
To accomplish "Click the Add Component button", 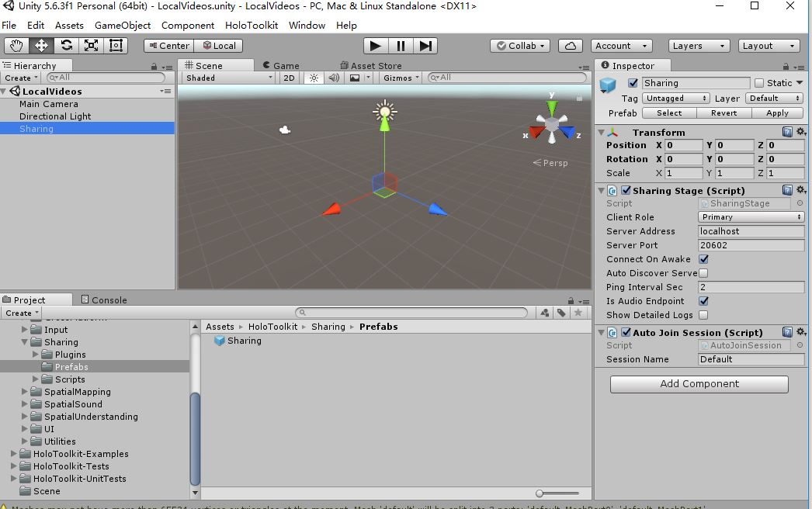I will [699, 384].
